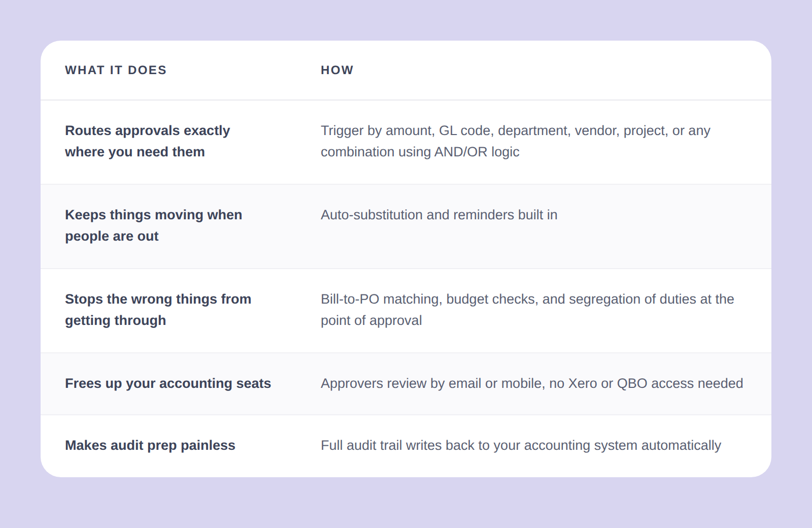Click the HOW column header

point(337,70)
